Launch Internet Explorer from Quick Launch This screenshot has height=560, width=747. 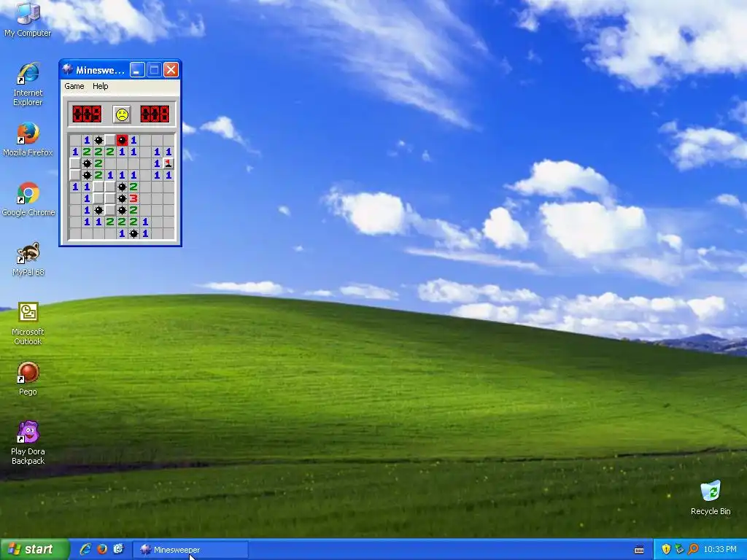(x=85, y=549)
